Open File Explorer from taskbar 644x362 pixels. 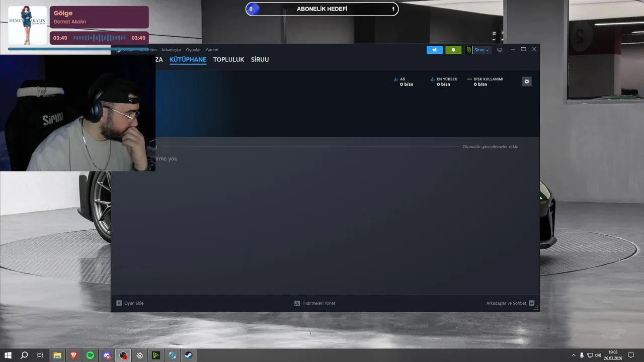tap(57, 355)
